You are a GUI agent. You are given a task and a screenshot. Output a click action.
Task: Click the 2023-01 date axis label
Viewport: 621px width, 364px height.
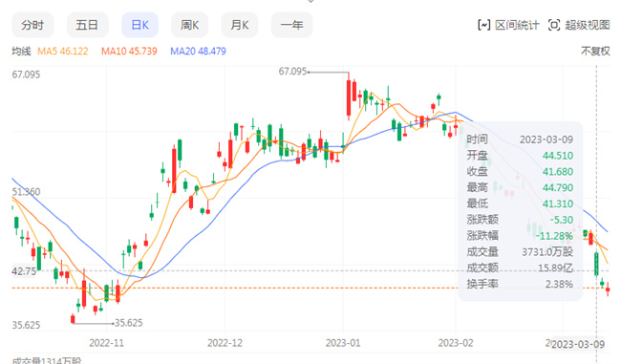click(343, 343)
